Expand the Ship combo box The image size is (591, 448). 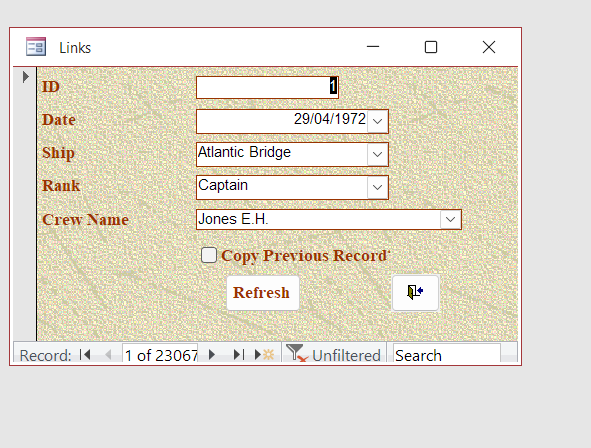click(x=378, y=154)
